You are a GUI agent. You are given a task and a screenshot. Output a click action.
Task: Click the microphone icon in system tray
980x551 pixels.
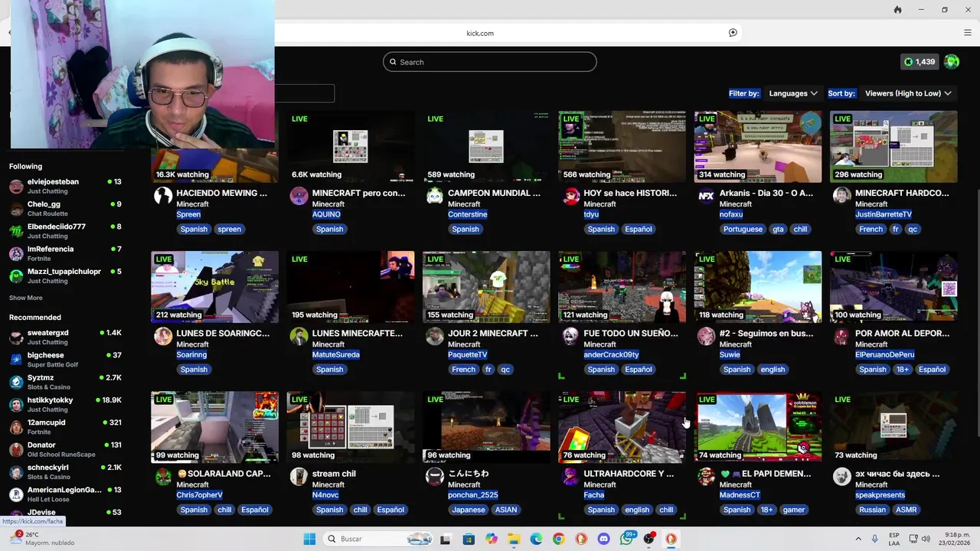[x=874, y=539]
